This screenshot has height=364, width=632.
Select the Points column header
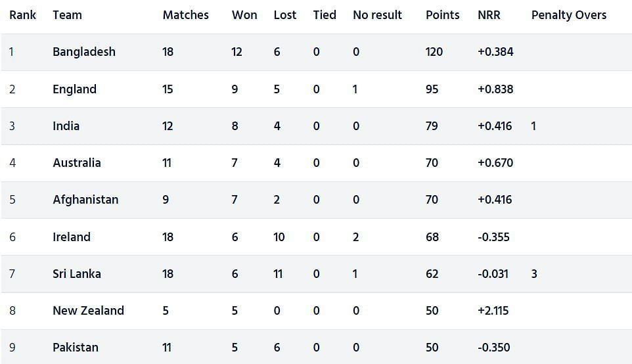[x=443, y=15]
